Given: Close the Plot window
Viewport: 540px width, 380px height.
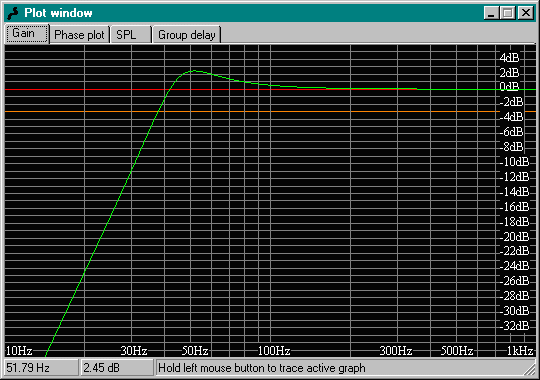Looking at the screenshot, I should coord(526,13).
